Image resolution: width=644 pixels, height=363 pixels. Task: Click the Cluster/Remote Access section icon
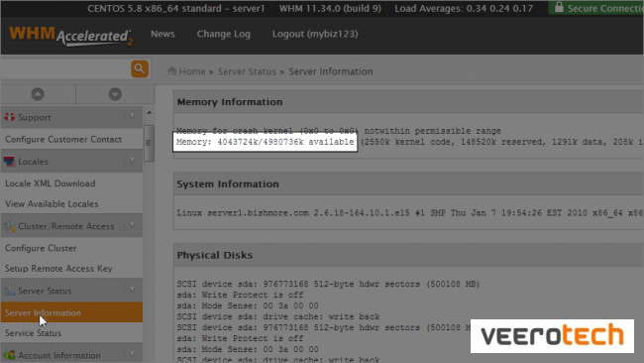pyautogui.click(x=9, y=226)
